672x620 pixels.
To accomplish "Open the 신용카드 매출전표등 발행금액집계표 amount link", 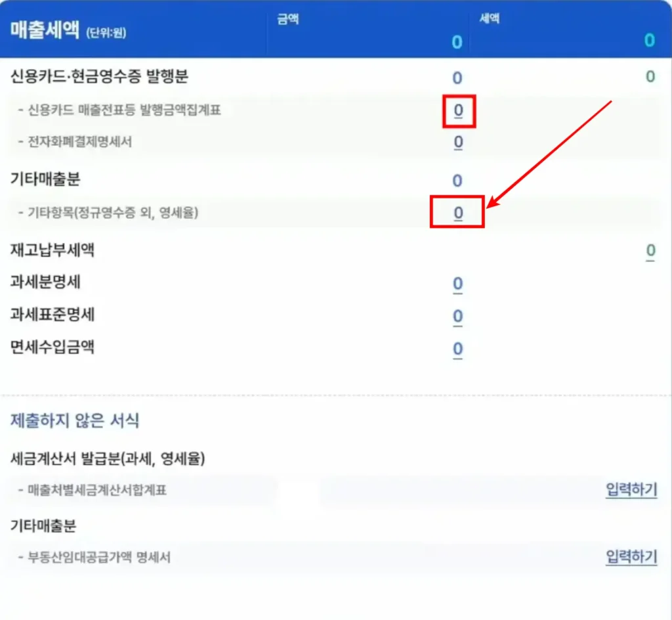I will tap(457, 110).
